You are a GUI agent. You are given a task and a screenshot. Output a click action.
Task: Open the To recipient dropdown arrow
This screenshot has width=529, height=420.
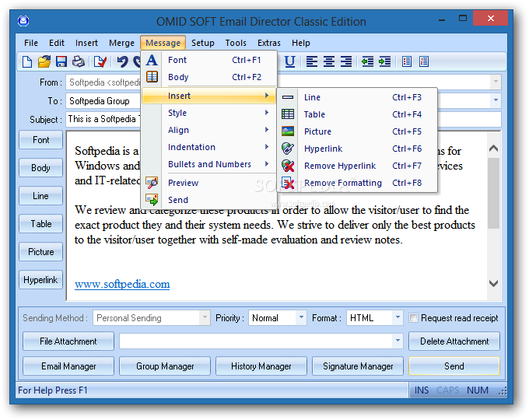pos(496,100)
